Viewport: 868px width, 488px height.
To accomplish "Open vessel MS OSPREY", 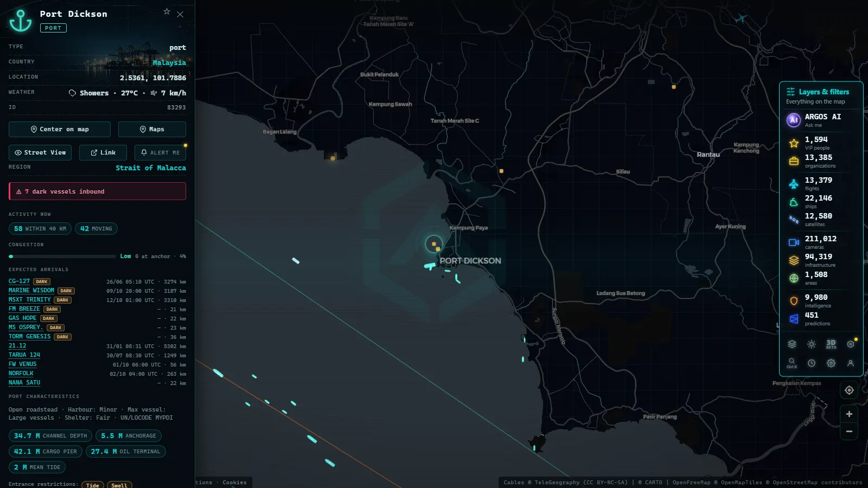I will [25, 328].
